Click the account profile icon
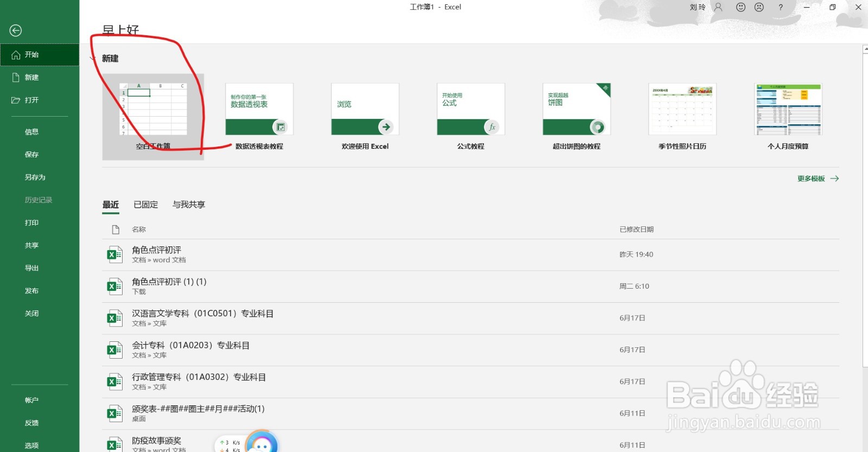This screenshot has width=868, height=452. (x=718, y=7)
